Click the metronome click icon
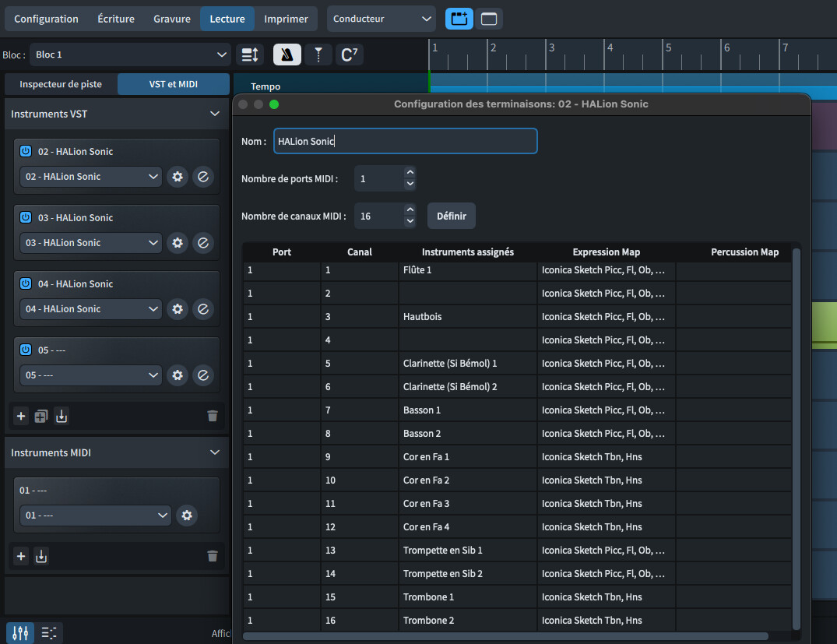The width and height of the screenshot is (837, 644). pyautogui.click(x=287, y=55)
